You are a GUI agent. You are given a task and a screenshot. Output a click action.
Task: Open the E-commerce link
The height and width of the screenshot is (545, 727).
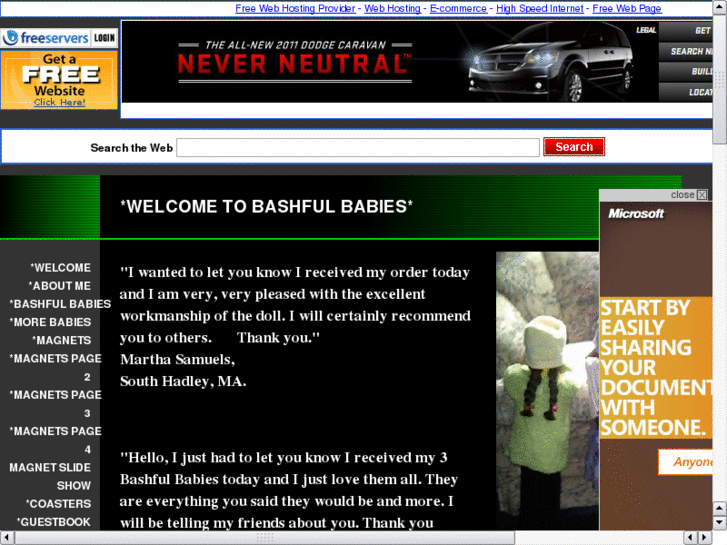458,8
